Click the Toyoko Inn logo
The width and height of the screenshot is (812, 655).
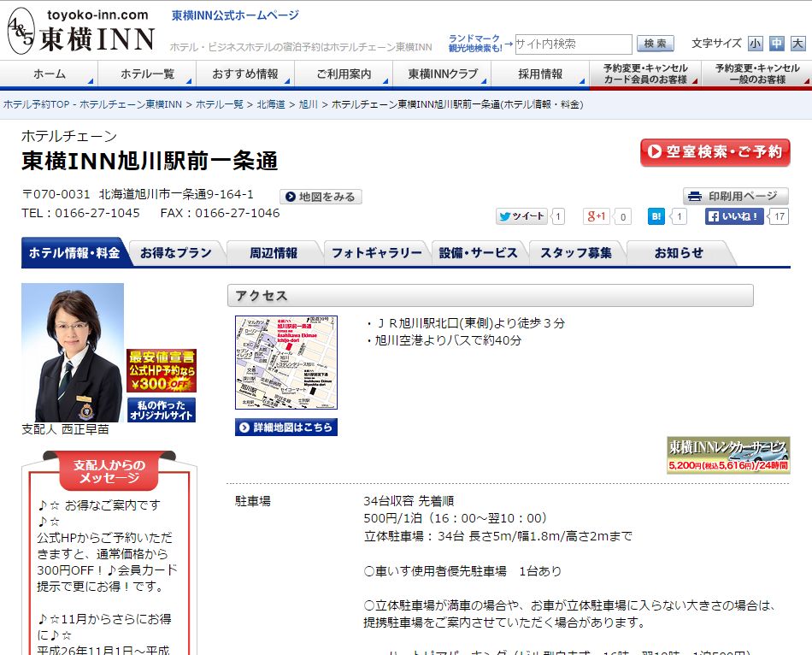pyautogui.click(x=81, y=32)
